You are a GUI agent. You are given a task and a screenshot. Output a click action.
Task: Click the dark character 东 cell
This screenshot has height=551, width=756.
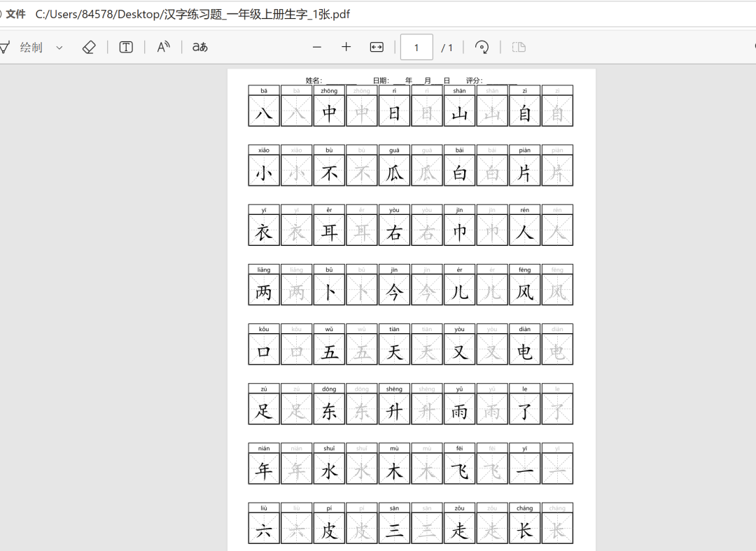329,410
